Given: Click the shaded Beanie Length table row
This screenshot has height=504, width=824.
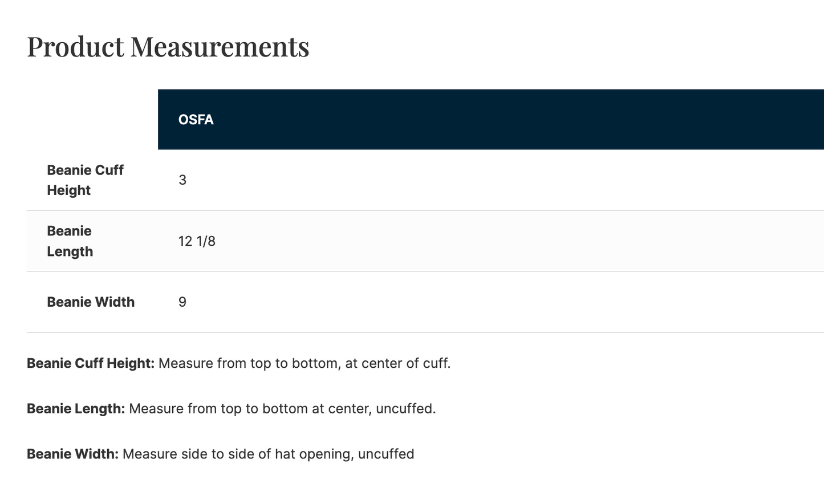Looking at the screenshot, I should click(x=425, y=241).
